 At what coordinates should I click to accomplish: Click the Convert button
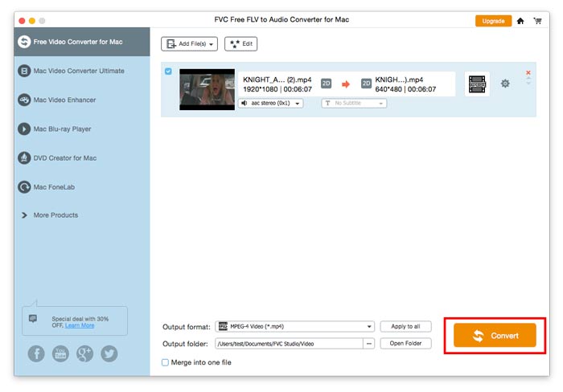tap(495, 335)
